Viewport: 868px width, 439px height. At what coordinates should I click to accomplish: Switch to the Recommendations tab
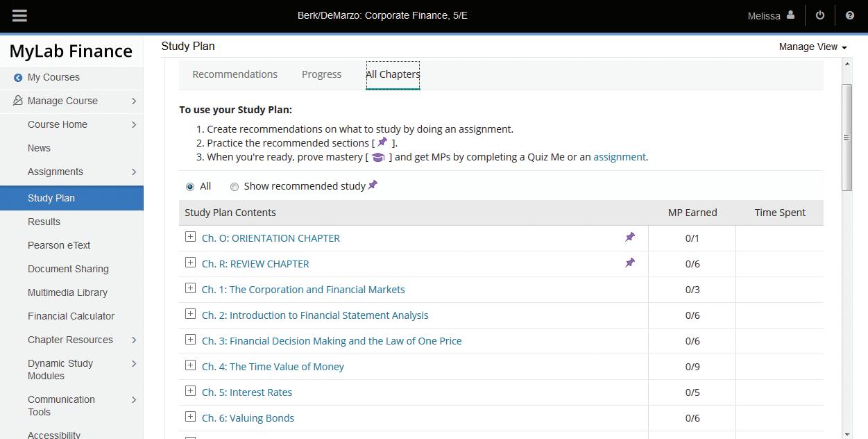click(x=235, y=74)
